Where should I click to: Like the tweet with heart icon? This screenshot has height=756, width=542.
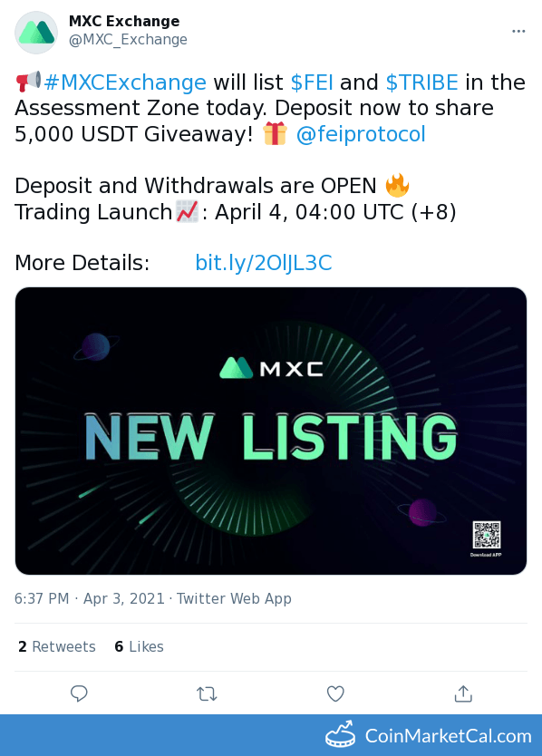coord(335,693)
